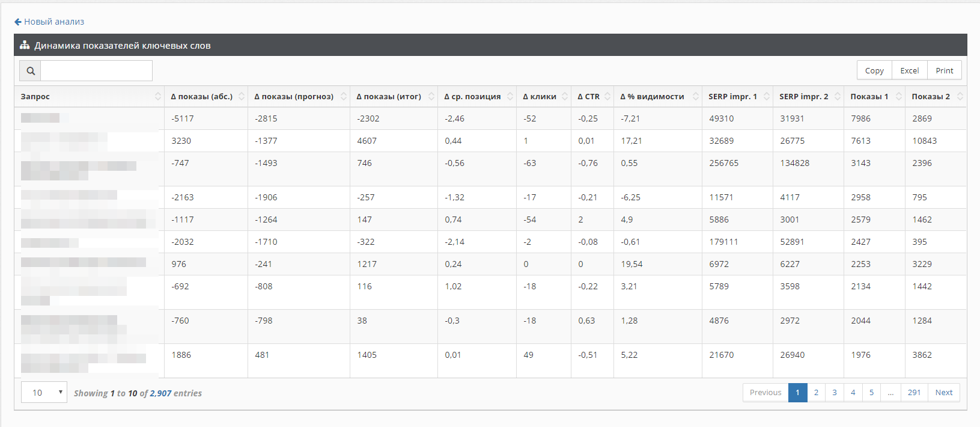Sort table by Δ показы (прогноз) column
Screen dimensions: 980x427
tap(343, 96)
